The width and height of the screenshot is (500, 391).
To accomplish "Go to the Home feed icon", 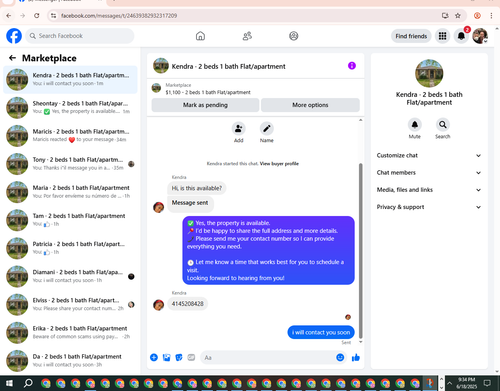I will tap(200, 36).
